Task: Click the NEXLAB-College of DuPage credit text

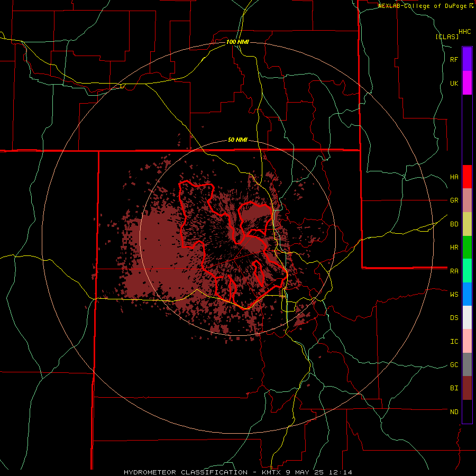Action: coord(423,6)
